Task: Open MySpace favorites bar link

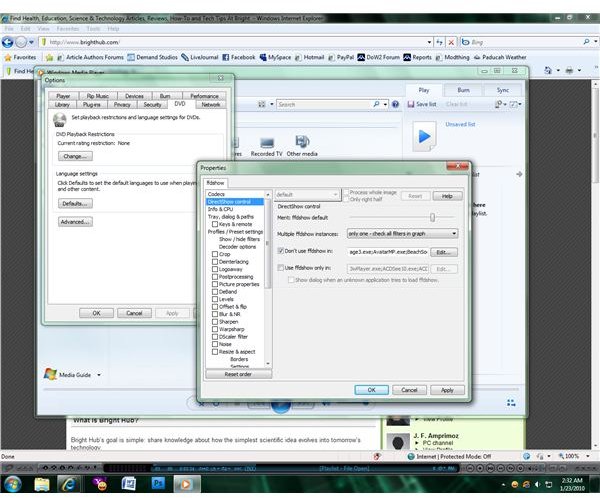Action: (x=275, y=57)
